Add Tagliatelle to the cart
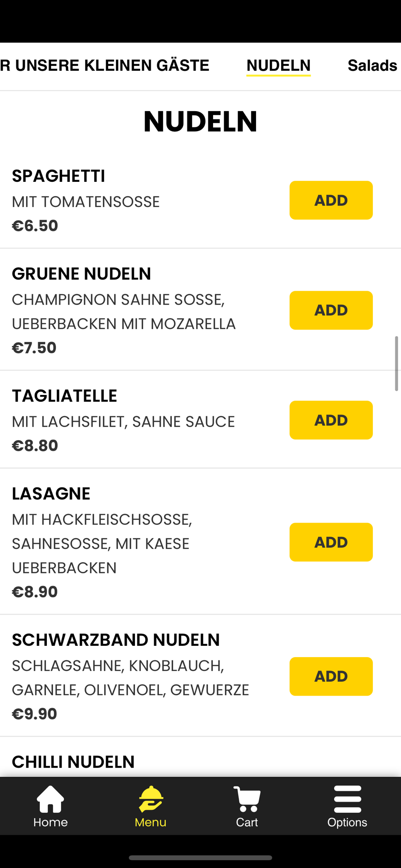401x868 pixels. pyautogui.click(x=331, y=420)
